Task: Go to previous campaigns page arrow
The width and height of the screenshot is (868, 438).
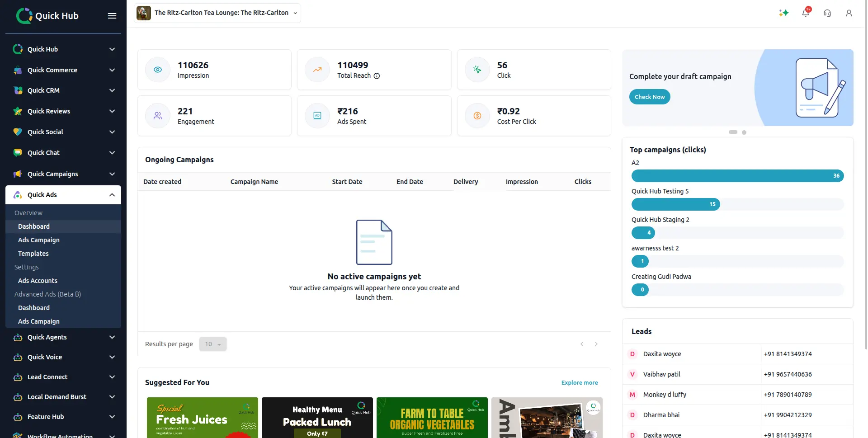Action: point(582,344)
